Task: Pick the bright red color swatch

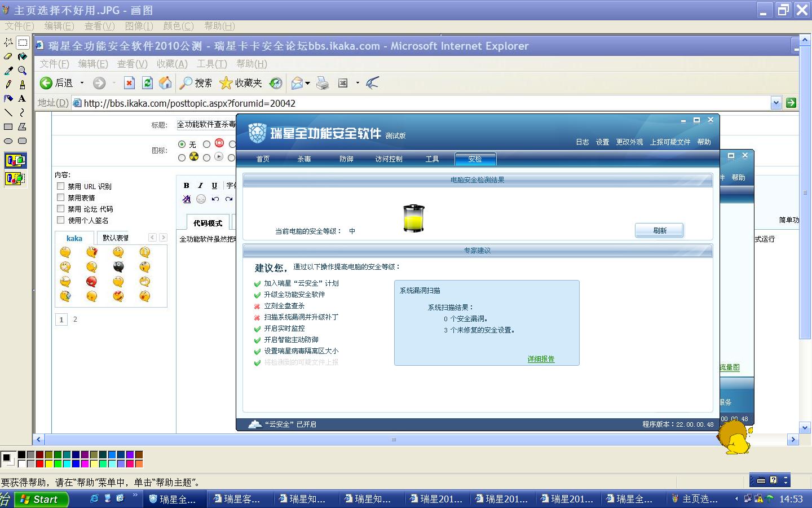Action: tap(39, 464)
